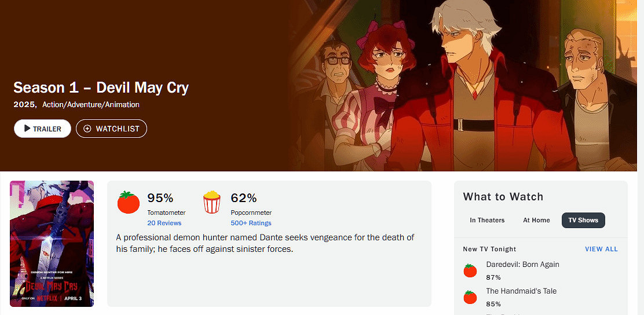Add the show to Watchlist
644x315 pixels.
tap(111, 129)
